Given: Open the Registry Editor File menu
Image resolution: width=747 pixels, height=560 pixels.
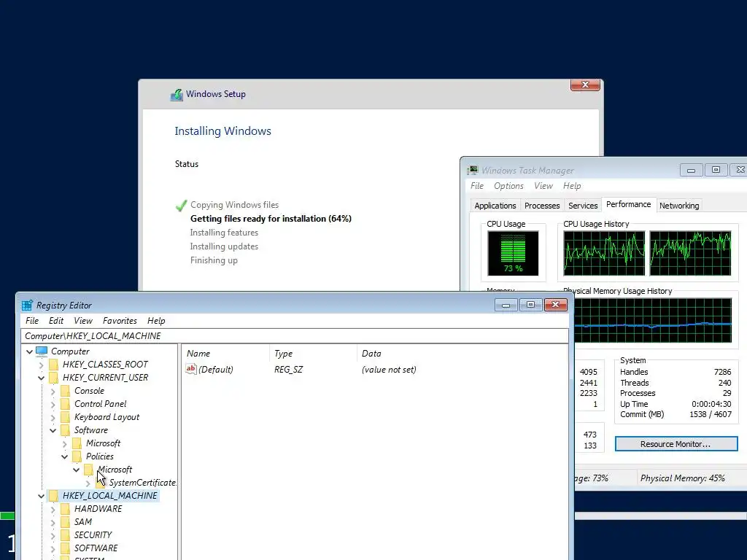Looking at the screenshot, I should (x=32, y=321).
